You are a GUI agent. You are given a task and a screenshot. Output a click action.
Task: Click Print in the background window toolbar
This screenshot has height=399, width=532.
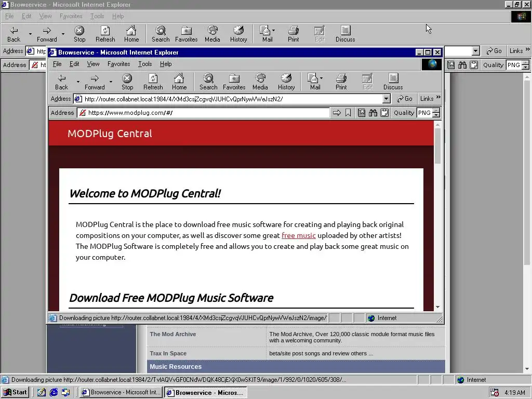pyautogui.click(x=293, y=34)
